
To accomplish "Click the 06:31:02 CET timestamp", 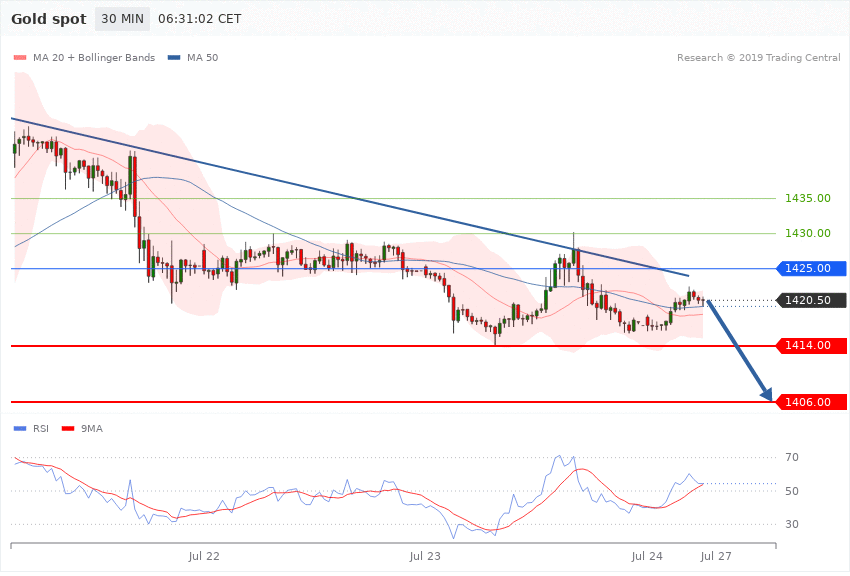I will pyautogui.click(x=199, y=19).
